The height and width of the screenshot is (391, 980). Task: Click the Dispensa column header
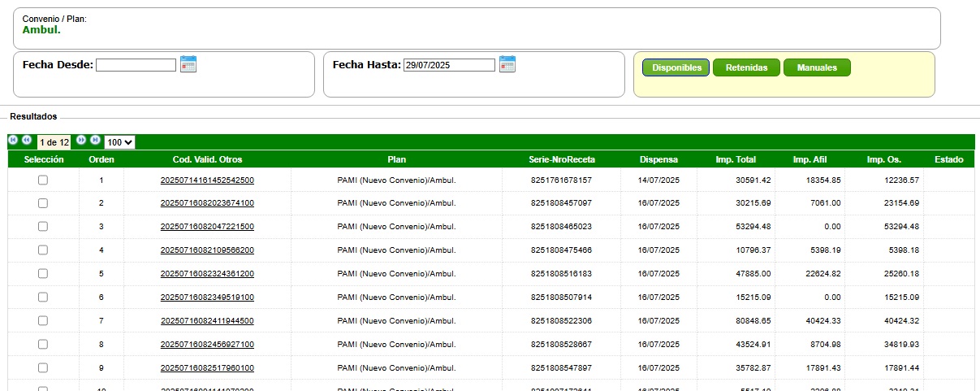(x=658, y=159)
